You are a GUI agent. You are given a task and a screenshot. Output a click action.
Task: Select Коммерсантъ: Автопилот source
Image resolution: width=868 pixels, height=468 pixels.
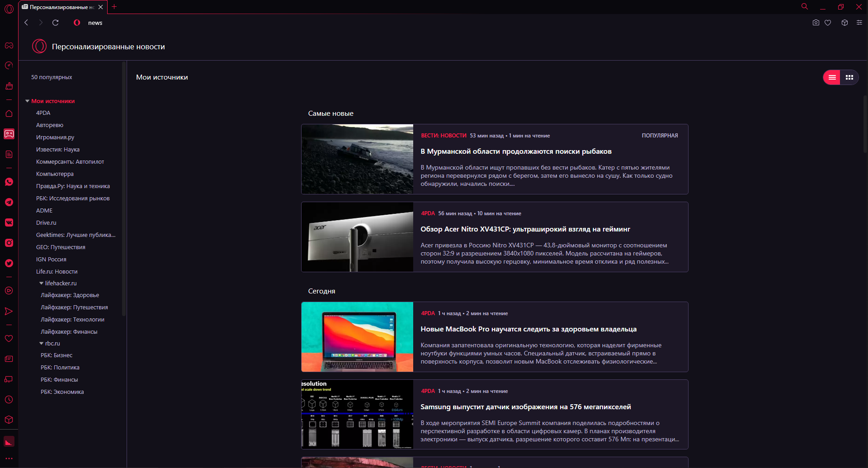click(x=70, y=162)
